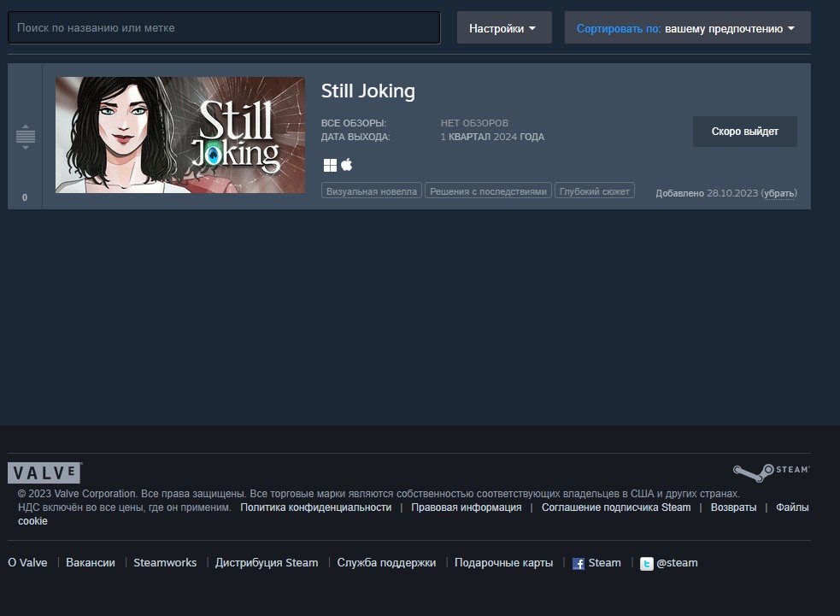Open the Сортировать по dropdown
Screen dimensions: 840x616
(687, 28)
